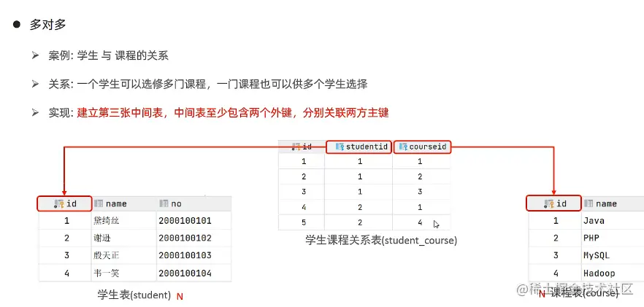Viewport: 644px width, 307px height.
Task: Click the id cell in the MySQL row
Action: [x=555, y=255]
